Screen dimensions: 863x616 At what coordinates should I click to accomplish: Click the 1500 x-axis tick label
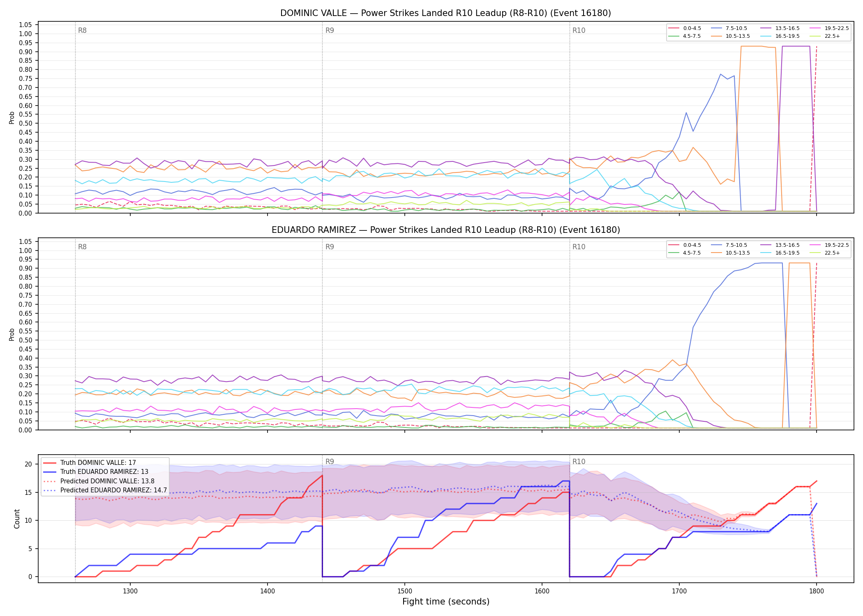pos(405,591)
